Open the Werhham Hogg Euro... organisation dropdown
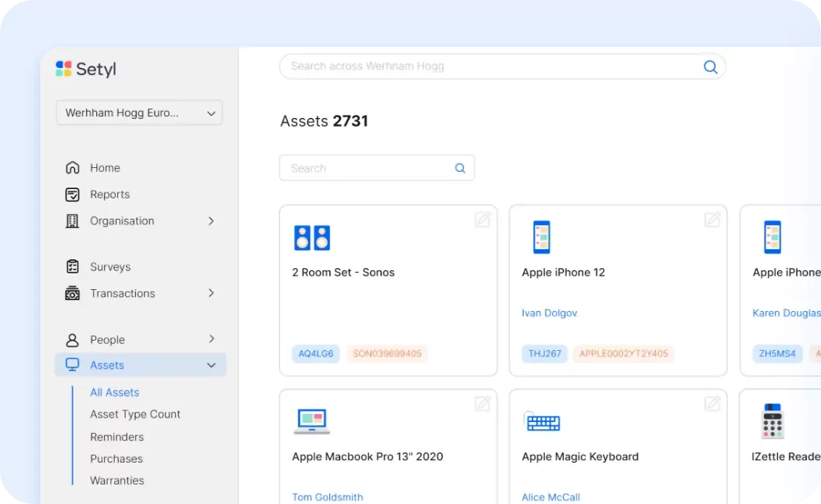Viewport: 821px width, 504px height. click(139, 113)
